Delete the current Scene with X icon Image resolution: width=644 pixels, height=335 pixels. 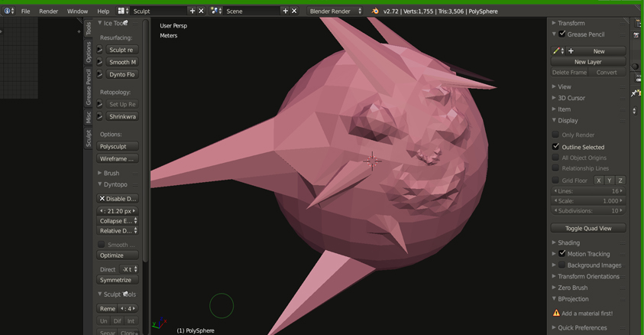pyautogui.click(x=294, y=11)
